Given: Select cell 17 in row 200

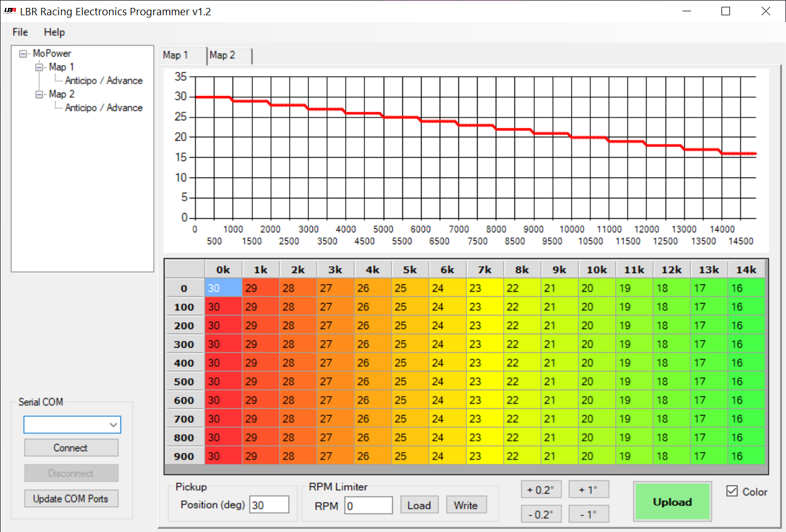Looking at the screenshot, I should tap(709, 326).
